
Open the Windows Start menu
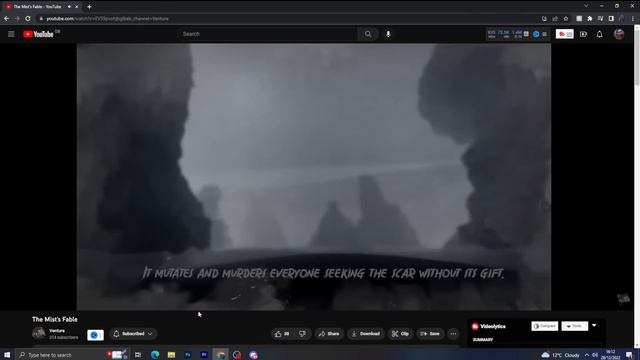[x=7, y=355]
